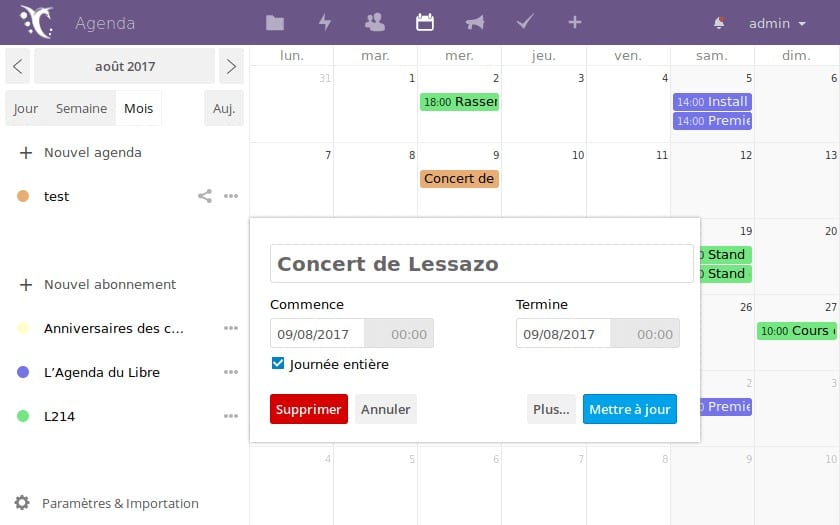Open the Tasks checkmark icon
Screen dimensions: 840x525
525,22
